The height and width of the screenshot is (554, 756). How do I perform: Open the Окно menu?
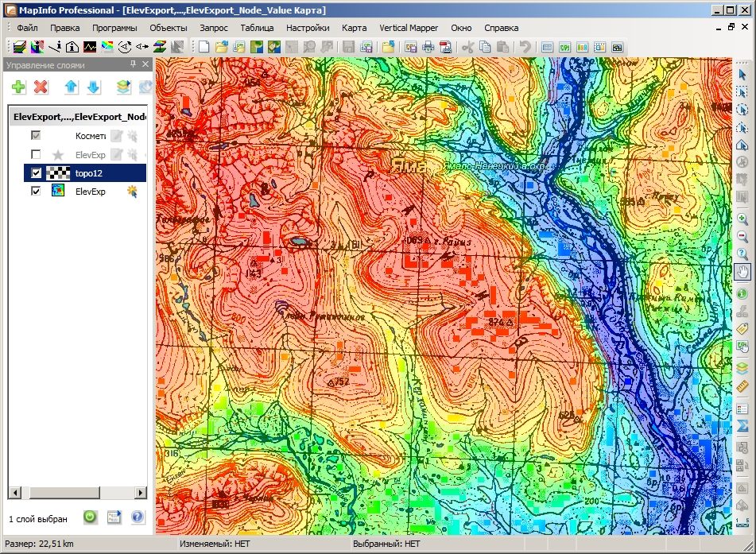pyautogui.click(x=461, y=28)
